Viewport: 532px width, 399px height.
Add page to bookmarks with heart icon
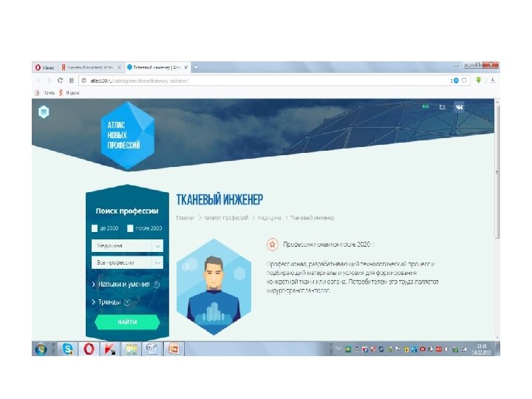(464, 81)
